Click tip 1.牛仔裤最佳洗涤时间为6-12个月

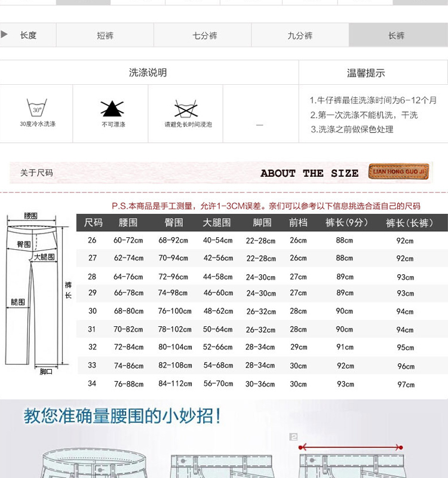pyautogui.click(x=373, y=100)
